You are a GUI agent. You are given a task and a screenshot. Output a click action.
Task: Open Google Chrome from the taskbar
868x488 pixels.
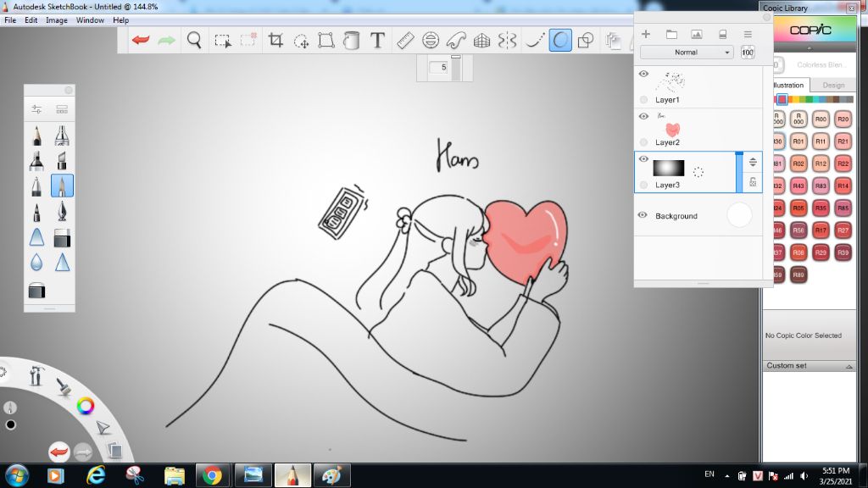tap(212, 475)
